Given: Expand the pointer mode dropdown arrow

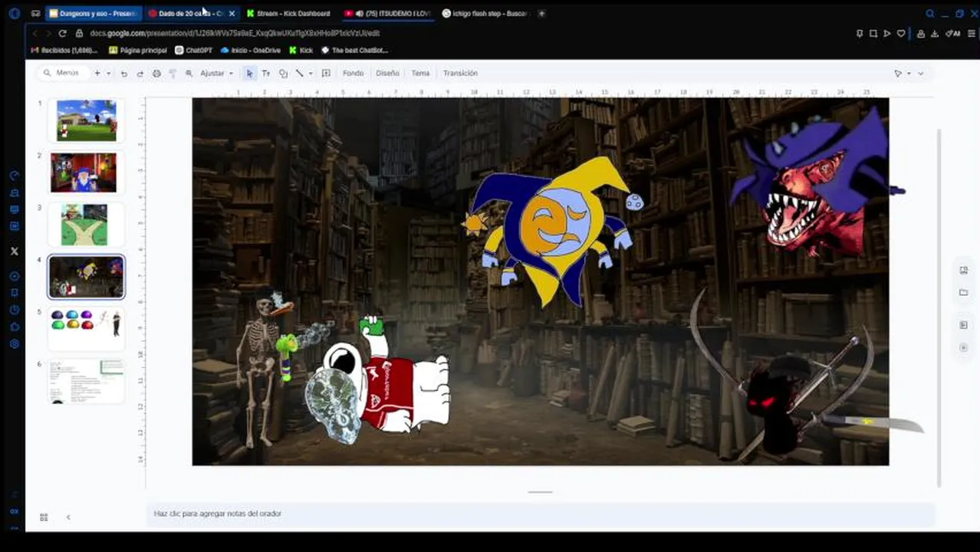Looking at the screenshot, I should (909, 74).
